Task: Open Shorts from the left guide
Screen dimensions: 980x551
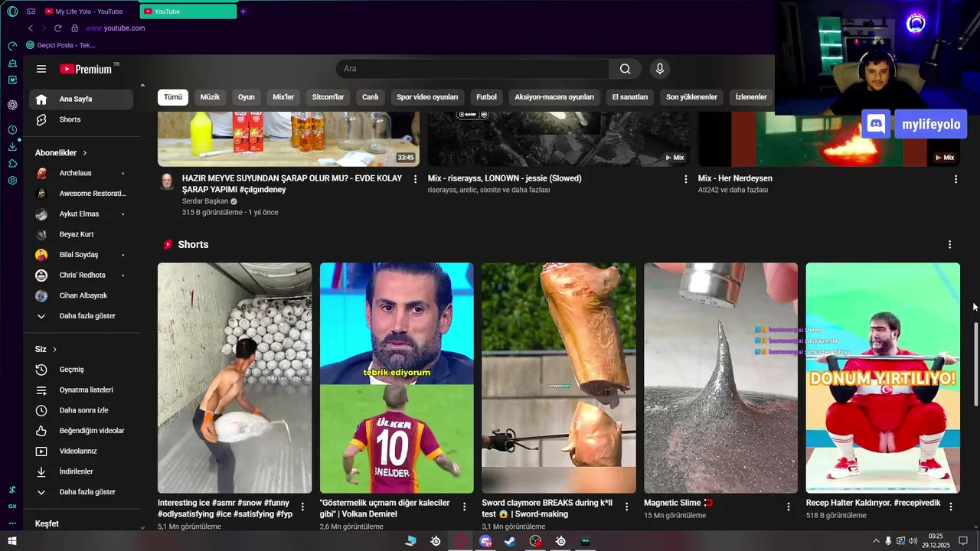Action: click(81, 119)
